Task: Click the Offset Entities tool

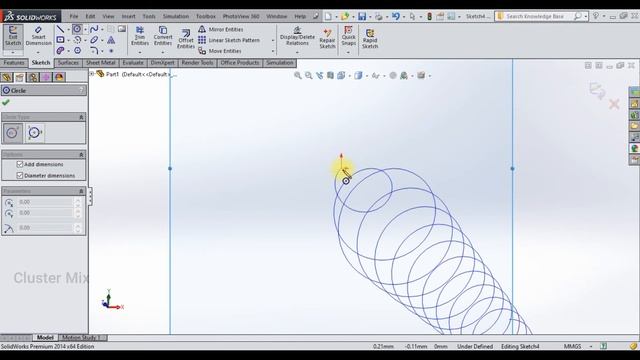Action: tap(186, 39)
